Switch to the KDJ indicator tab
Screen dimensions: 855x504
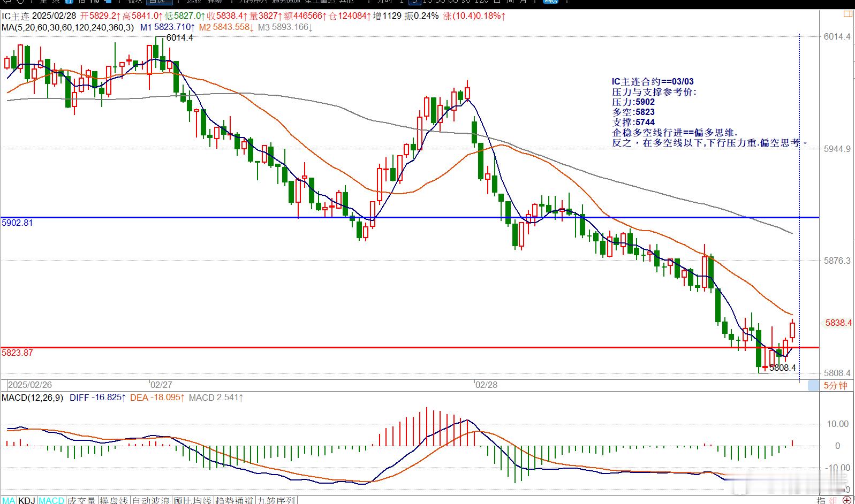(x=27, y=500)
